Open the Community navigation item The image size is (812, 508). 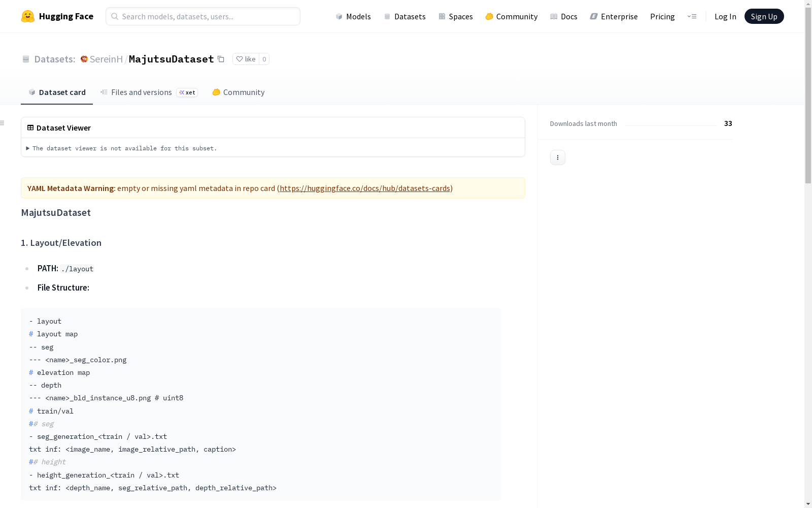coord(512,16)
